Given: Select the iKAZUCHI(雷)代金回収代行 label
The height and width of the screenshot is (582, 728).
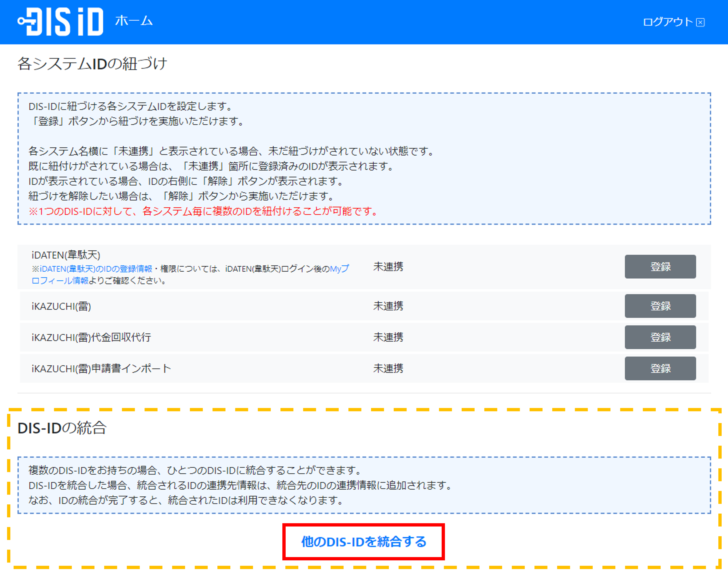Looking at the screenshot, I should [x=91, y=337].
